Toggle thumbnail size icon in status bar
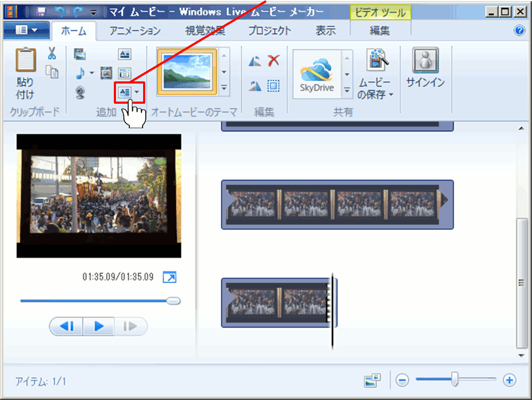Image resolution: width=532 pixels, height=400 pixels. coord(372,380)
